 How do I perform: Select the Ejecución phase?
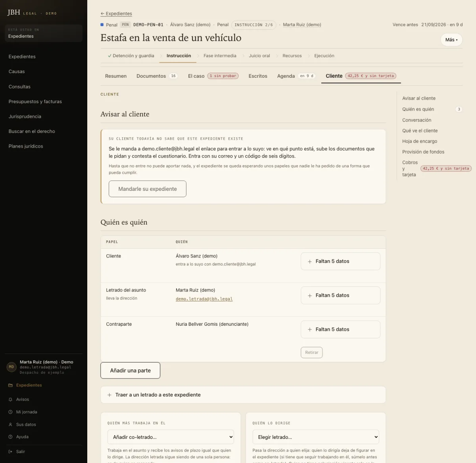pos(324,56)
